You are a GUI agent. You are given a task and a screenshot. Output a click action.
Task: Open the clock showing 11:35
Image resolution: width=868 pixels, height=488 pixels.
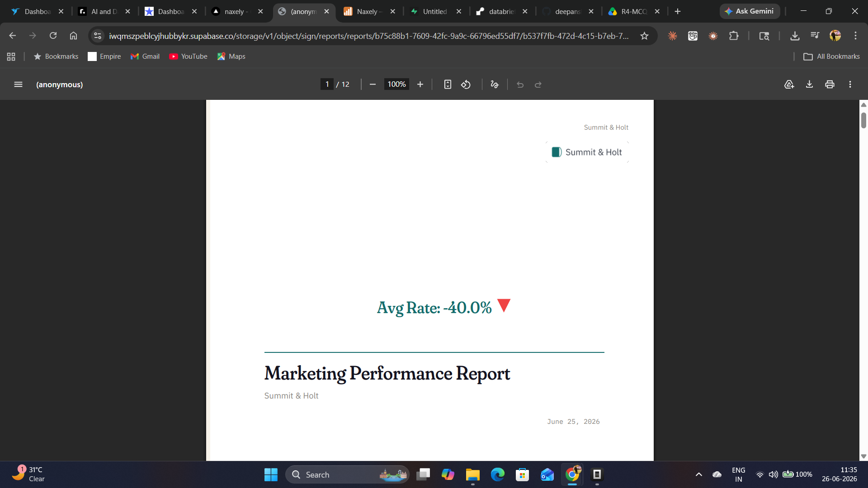tap(840, 474)
